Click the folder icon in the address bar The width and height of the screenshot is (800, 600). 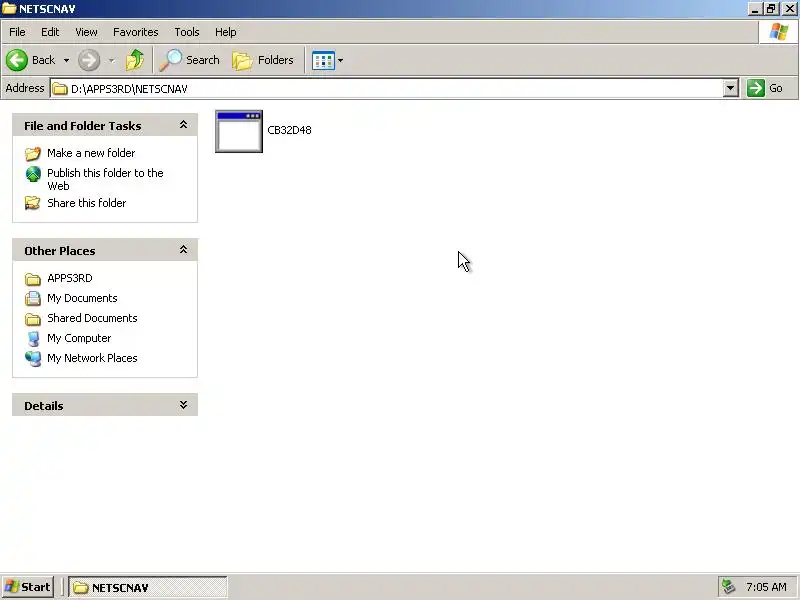click(x=60, y=89)
